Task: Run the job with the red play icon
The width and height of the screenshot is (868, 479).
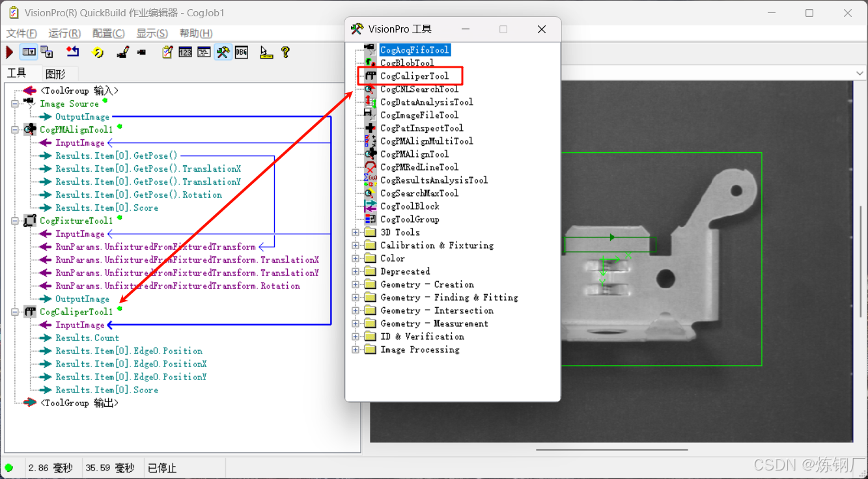Action: click(9, 52)
